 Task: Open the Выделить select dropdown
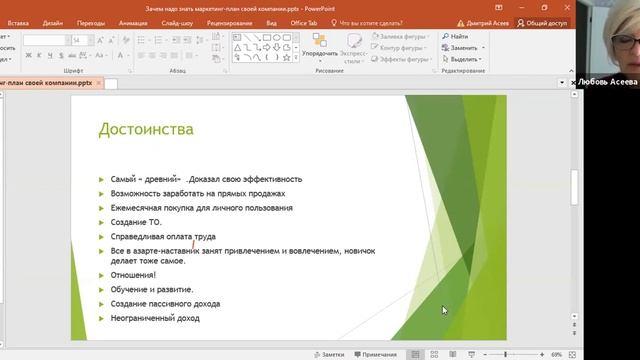[462, 59]
